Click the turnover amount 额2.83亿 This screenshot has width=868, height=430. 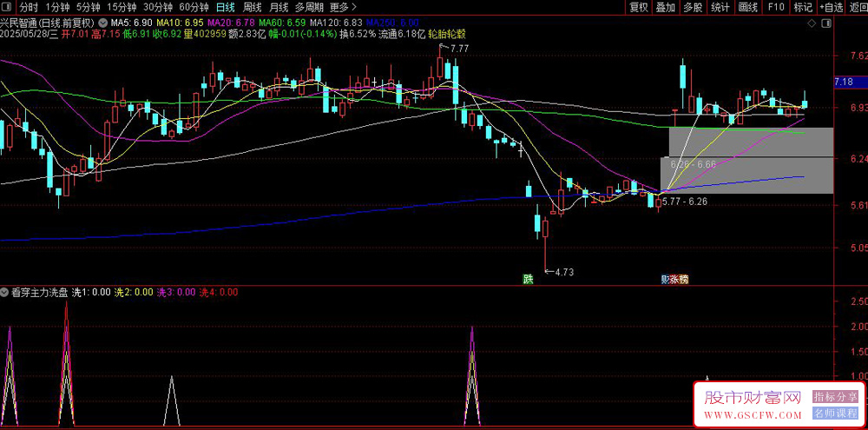tap(247, 33)
